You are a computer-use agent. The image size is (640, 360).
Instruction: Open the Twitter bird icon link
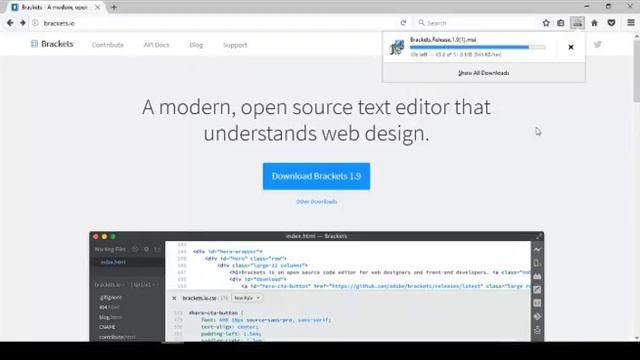coord(598,44)
